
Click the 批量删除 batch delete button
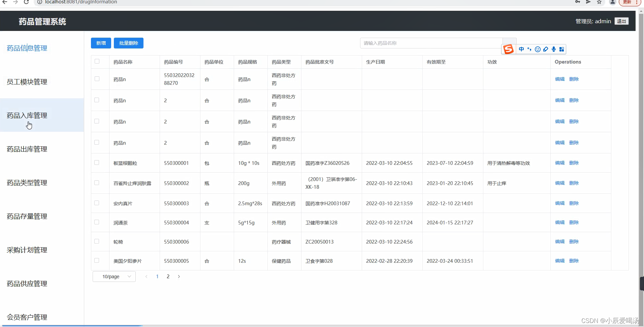[x=129, y=43]
